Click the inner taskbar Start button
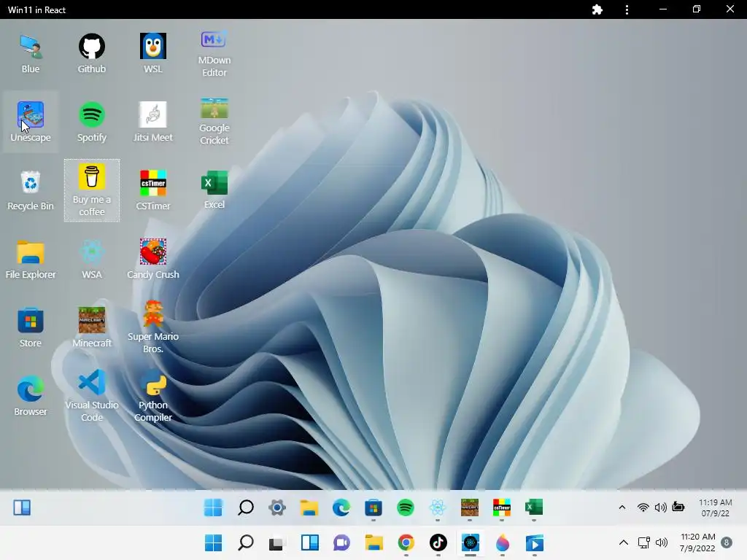 click(213, 507)
